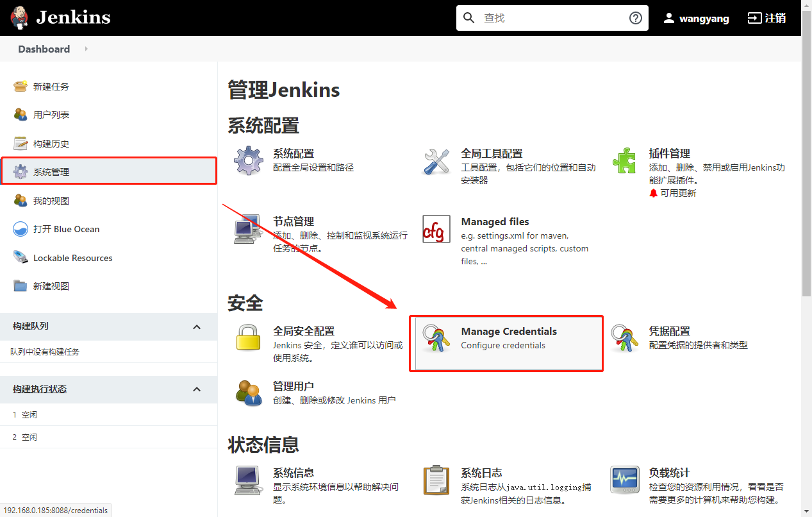The height and width of the screenshot is (517, 812).
Task: Open the Manage Credentials title link
Action: (x=509, y=331)
